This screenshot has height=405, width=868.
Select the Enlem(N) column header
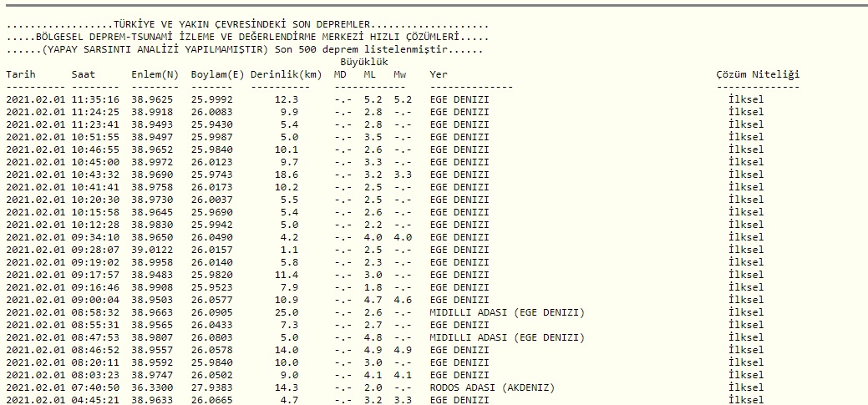tap(155, 74)
